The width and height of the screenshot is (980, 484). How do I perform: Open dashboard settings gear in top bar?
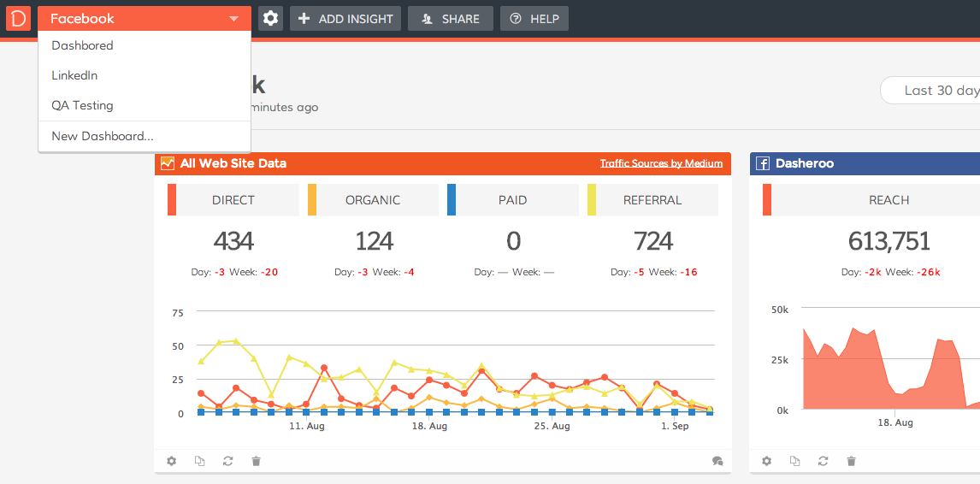(x=270, y=19)
